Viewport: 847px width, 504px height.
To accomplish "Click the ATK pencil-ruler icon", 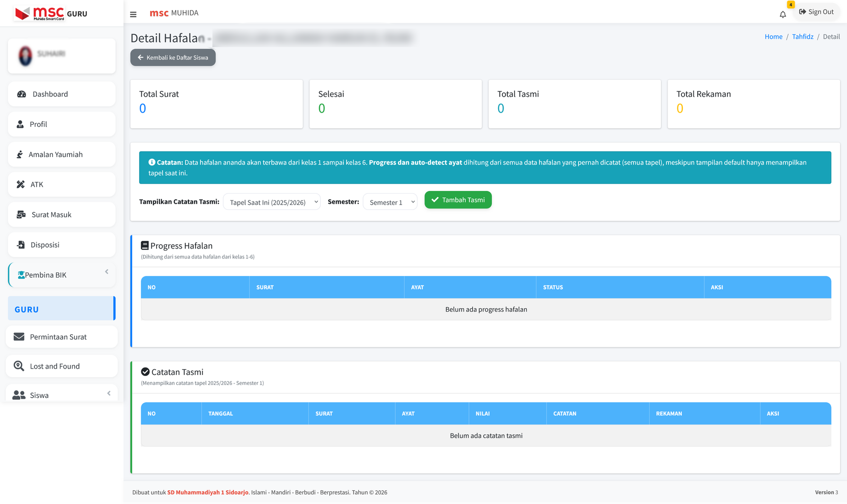I will point(21,185).
